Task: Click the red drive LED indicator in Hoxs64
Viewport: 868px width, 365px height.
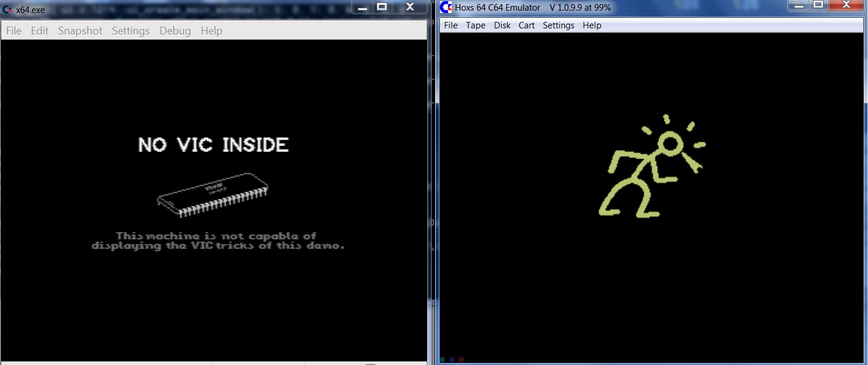Action: click(x=461, y=359)
